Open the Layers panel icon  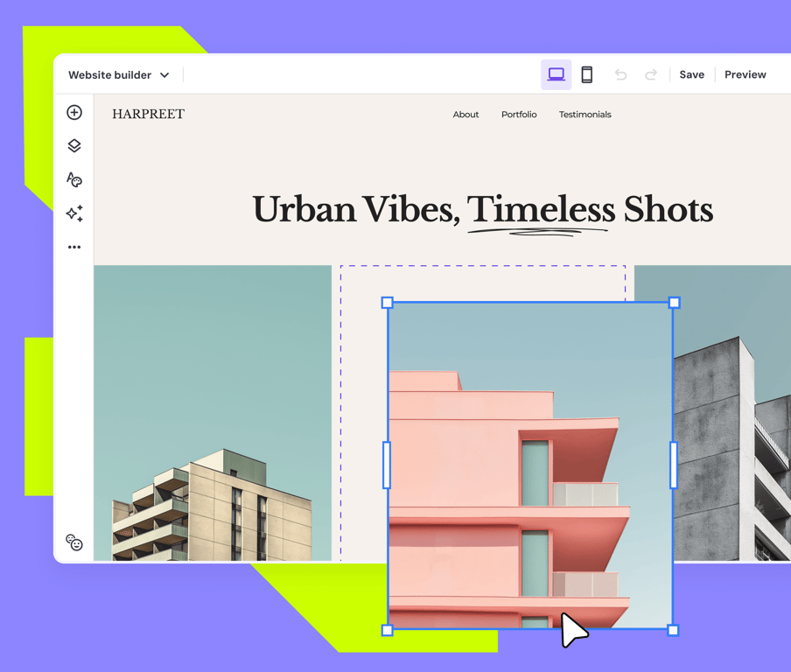pyautogui.click(x=74, y=146)
